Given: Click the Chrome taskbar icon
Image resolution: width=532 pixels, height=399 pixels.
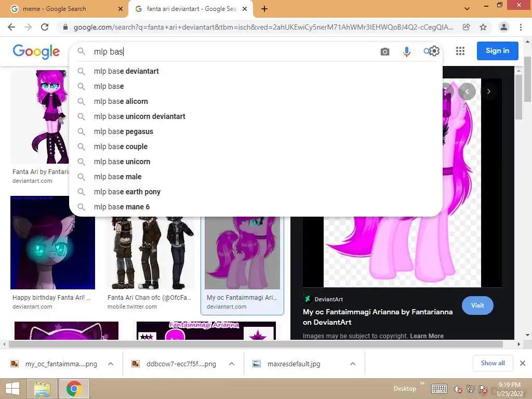Looking at the screenshot, I should 74,389.
